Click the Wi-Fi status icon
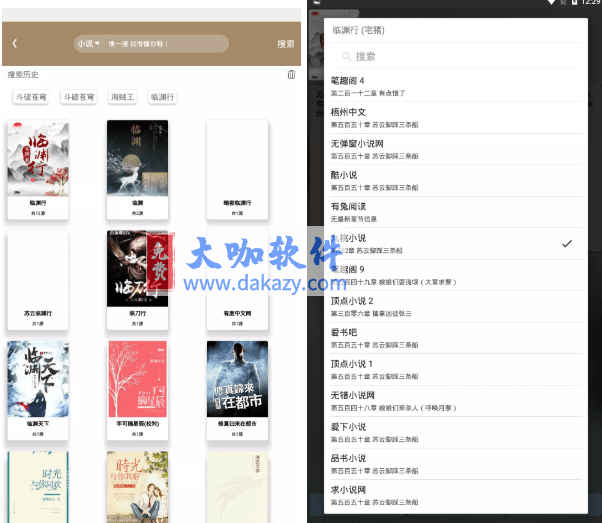This screenshot has width=602, height=523. click(551, 2)
